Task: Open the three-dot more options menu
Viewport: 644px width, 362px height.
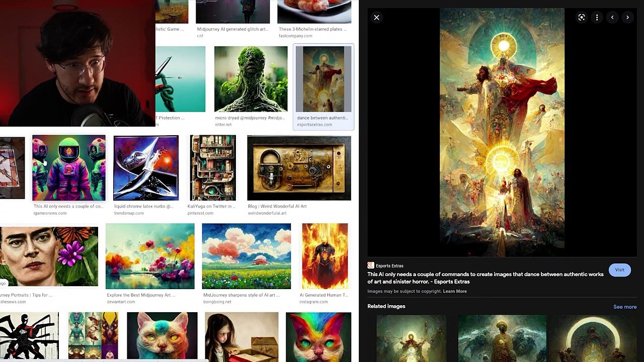Action: (x=597, y=18)
